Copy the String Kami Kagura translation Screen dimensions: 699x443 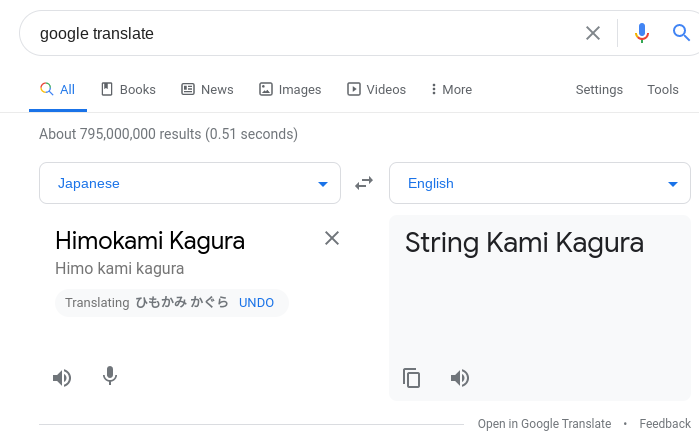coord(411,377)
